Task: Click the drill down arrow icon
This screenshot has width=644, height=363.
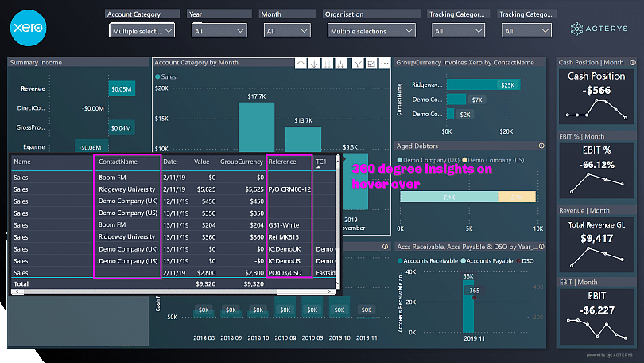Action: click(x=314, y=64)
